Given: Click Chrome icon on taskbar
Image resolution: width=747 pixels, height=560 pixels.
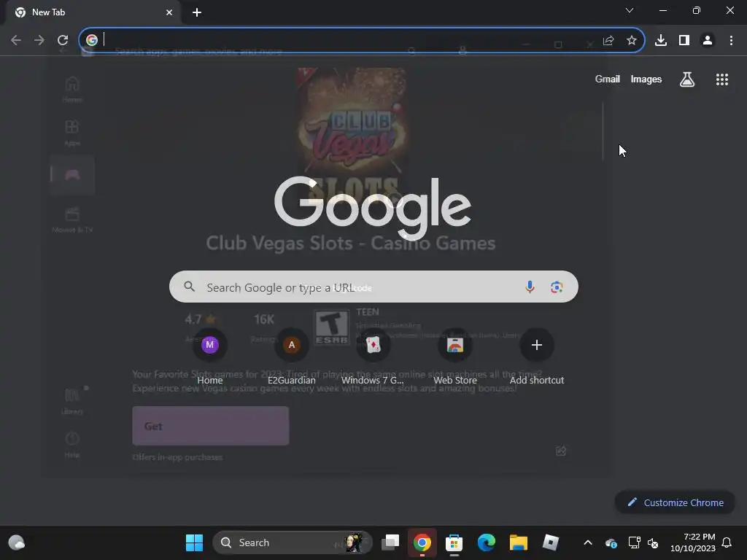Looking at the screenshot, I should point(422,542).
